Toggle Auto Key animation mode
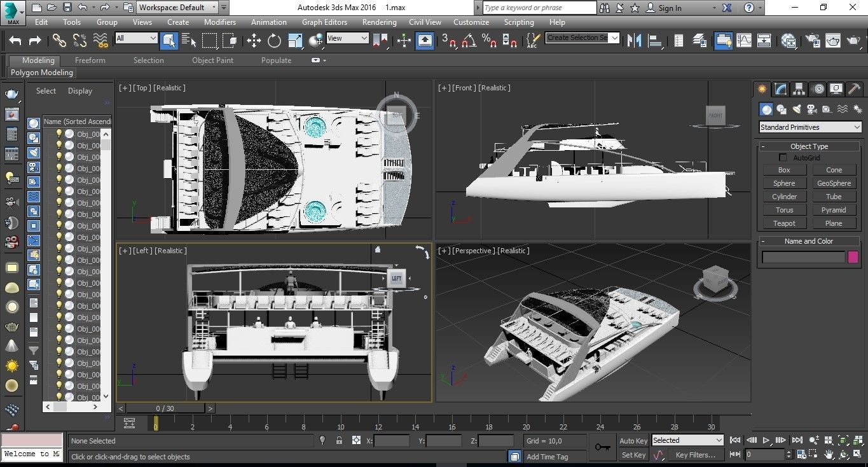 633,441
